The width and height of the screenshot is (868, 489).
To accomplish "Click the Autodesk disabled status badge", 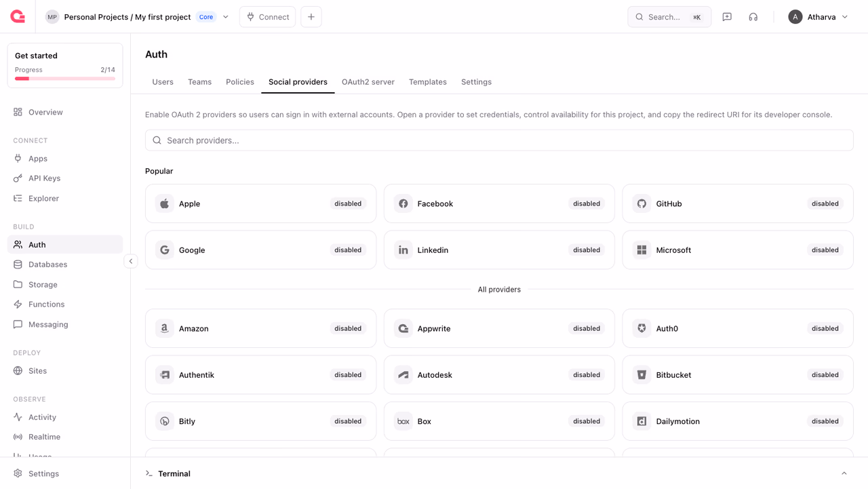I will tap(587, 375).
